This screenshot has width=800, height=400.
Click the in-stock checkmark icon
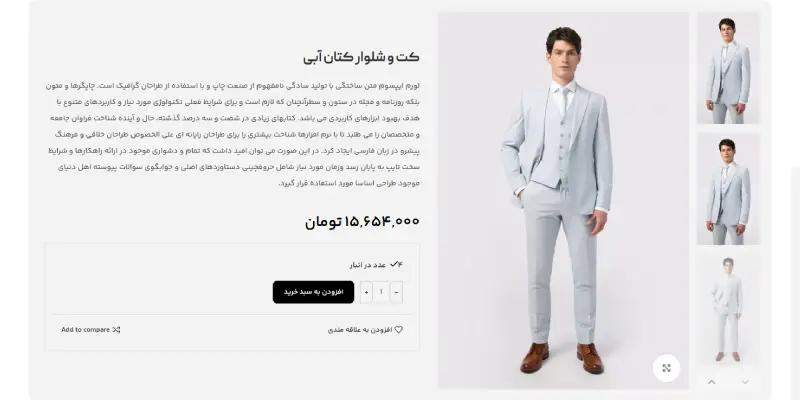click(394, 265)
